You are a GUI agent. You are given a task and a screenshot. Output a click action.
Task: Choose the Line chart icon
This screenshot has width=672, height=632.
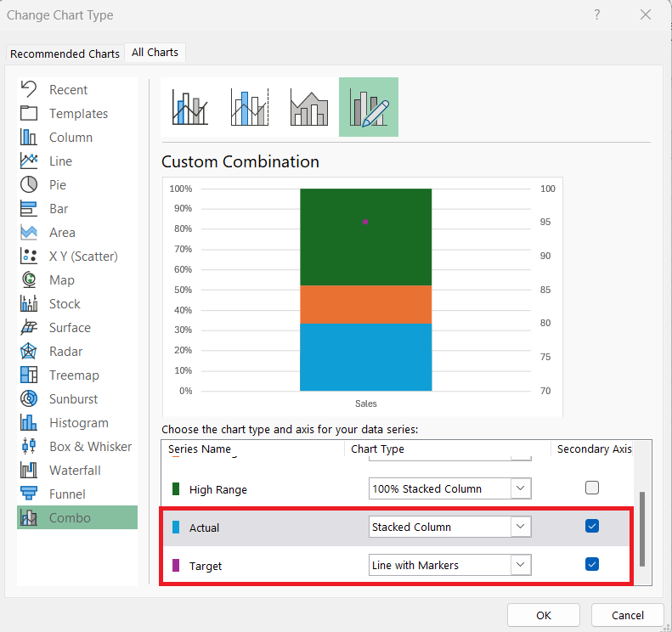[x=29, y=161]
